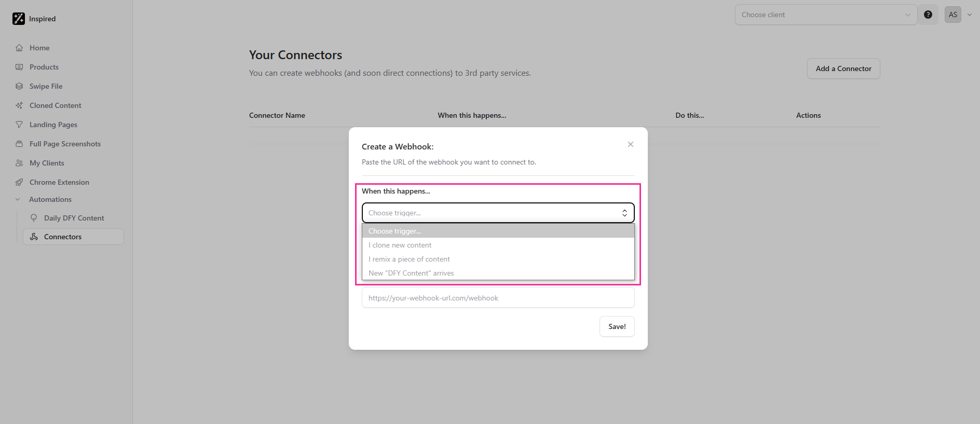980x424 pixels.
Task: Open Landing Pages in sidebar
Action: (53, 125)
